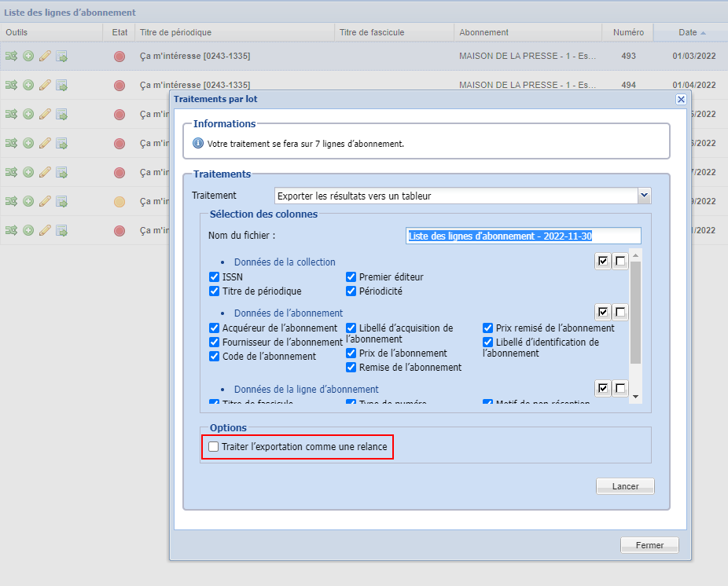Click the Titre de périodique column header

[175, 32]
